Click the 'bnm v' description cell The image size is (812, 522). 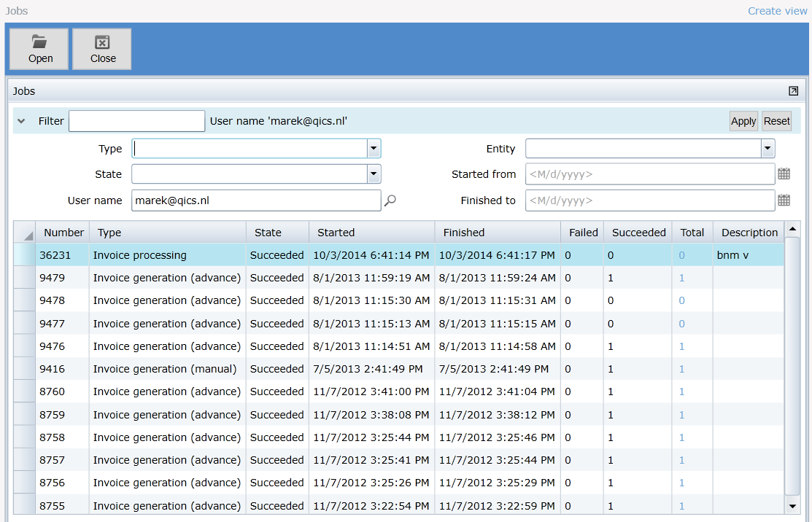[749, 255]
